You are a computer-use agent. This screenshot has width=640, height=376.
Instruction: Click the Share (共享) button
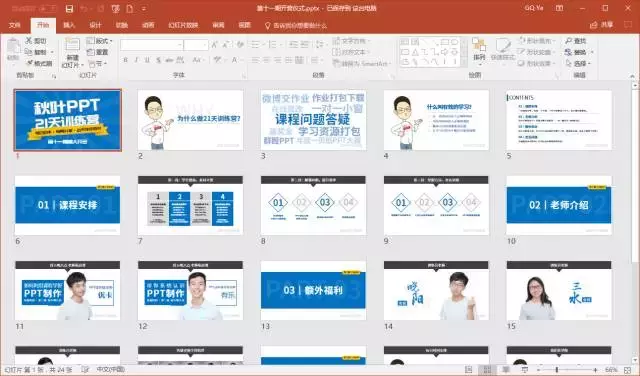click(602, 25)
